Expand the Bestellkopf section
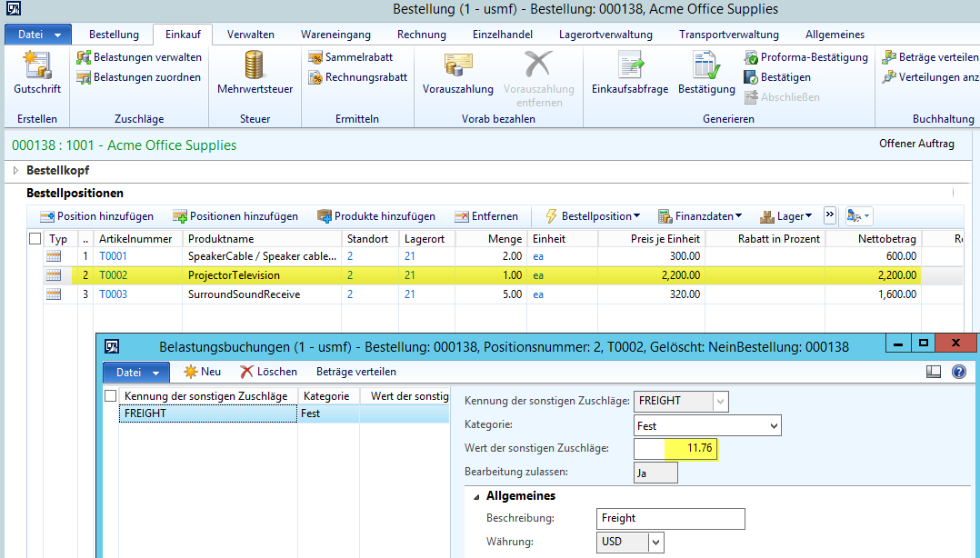 coord(16,170)
